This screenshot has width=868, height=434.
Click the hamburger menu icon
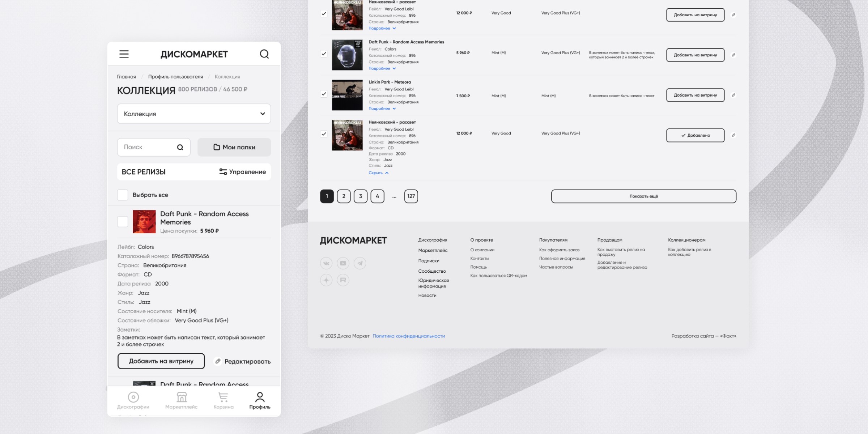click(124, 54)
